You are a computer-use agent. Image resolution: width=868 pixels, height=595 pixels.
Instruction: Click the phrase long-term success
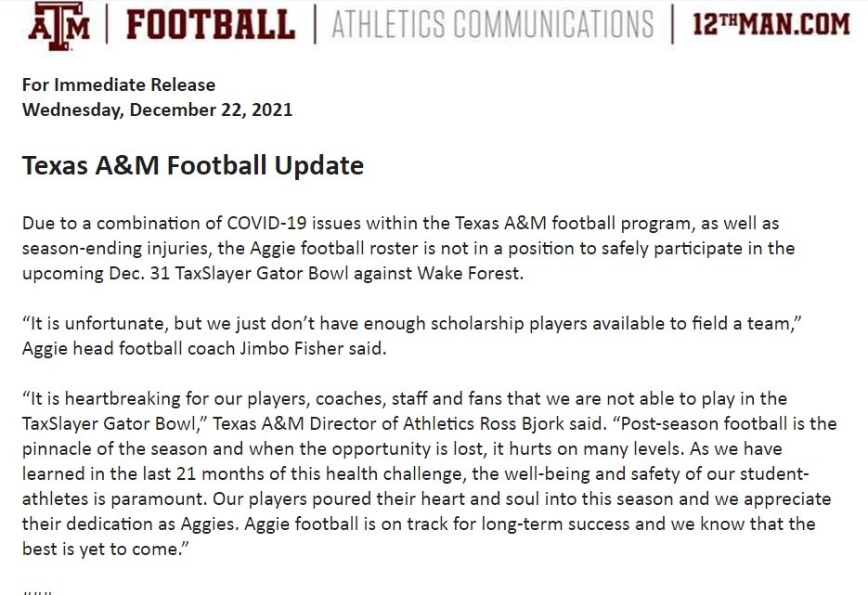click(x=555, y=524)
